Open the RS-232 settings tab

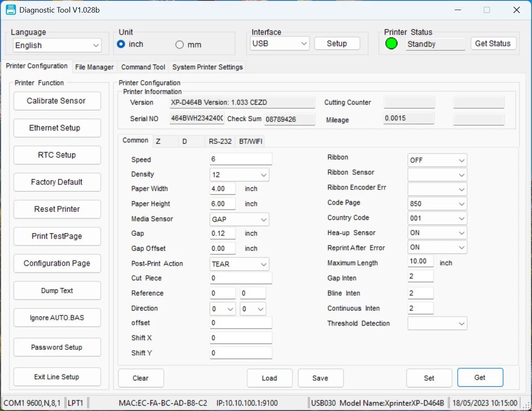click(x=220, y=141)
